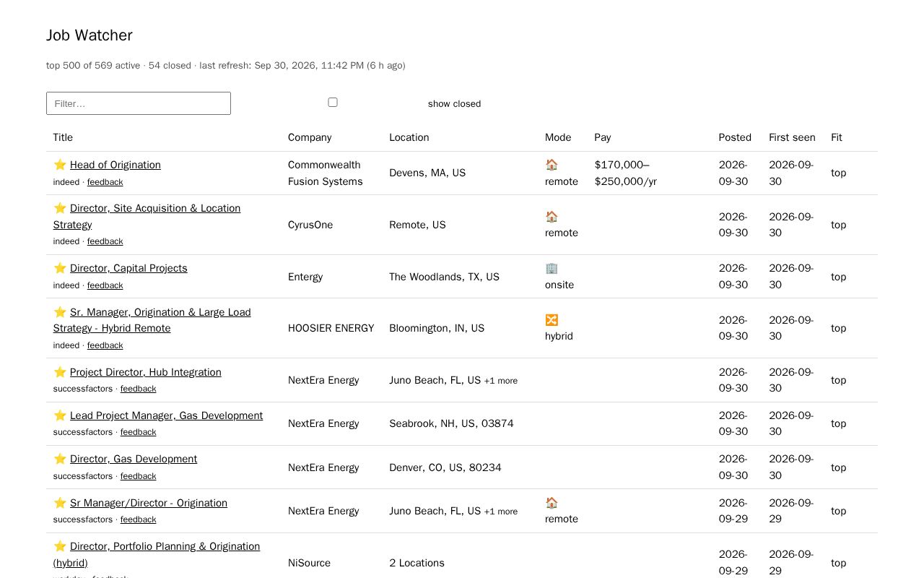Click the show closed label text
This screenshot has width=924, height=578.
454,104
